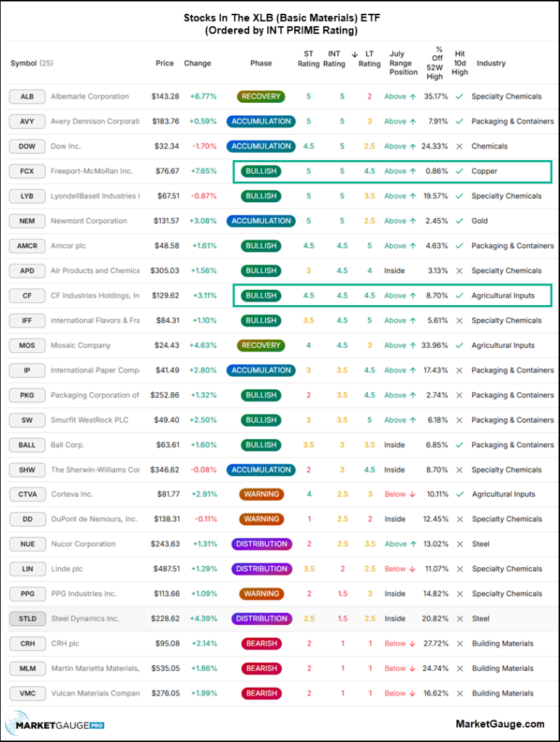Click the Freeport-McMoRan Inc. name
This screenshot has width=560, height=742.
coord(91,171)
